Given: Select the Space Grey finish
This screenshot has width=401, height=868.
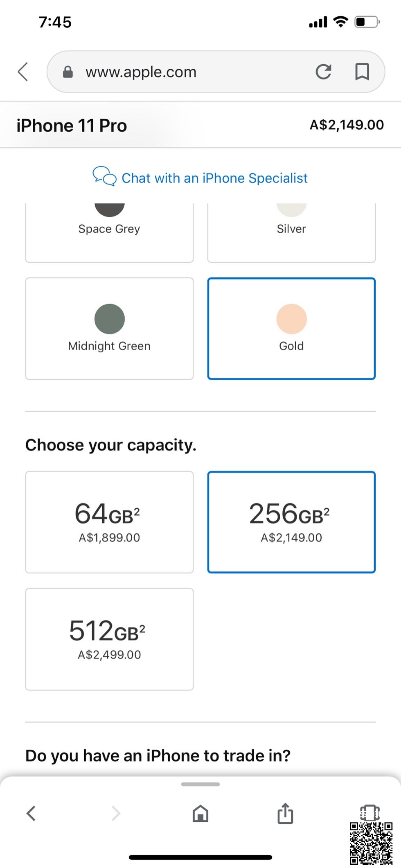Looking at the screenshot, I should [x=109, y=232].
